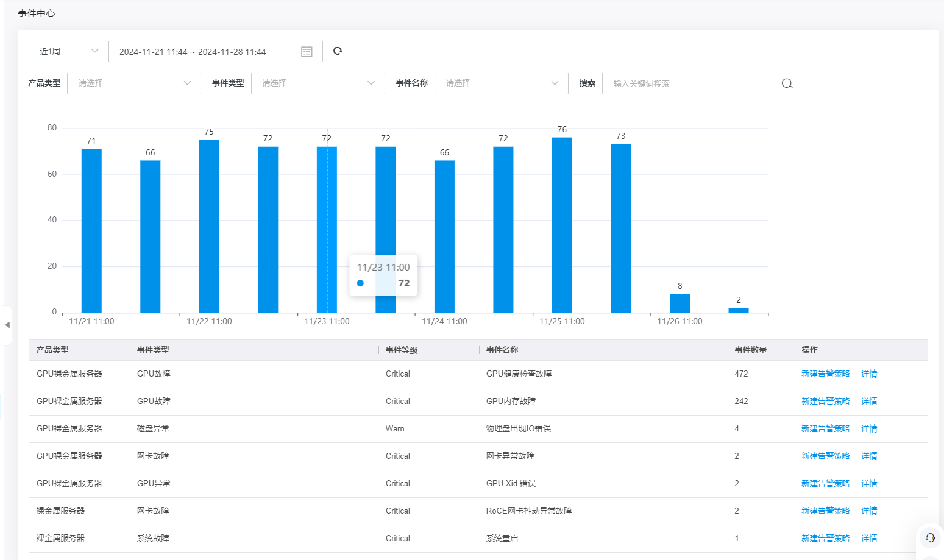The image size is (944, 560).
Task: Expand the 事件类型 select dropdown
Action: [x=318, y=83]
